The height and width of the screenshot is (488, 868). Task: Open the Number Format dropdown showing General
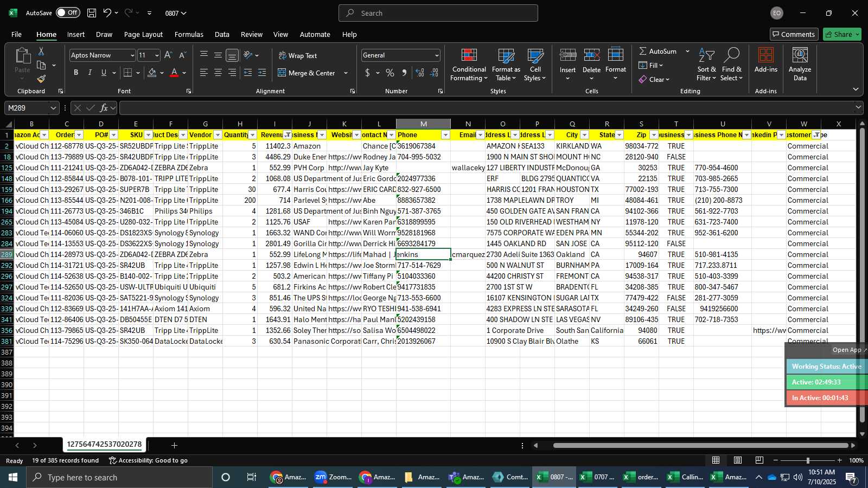coord(437,55)
